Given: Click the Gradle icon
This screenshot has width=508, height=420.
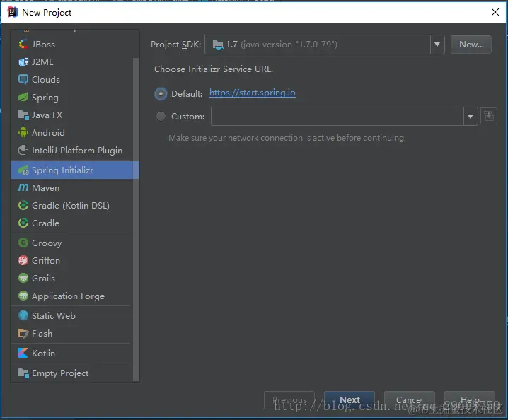Looking at the screenshot, I should pyautogui.click(x=23, y=223).
